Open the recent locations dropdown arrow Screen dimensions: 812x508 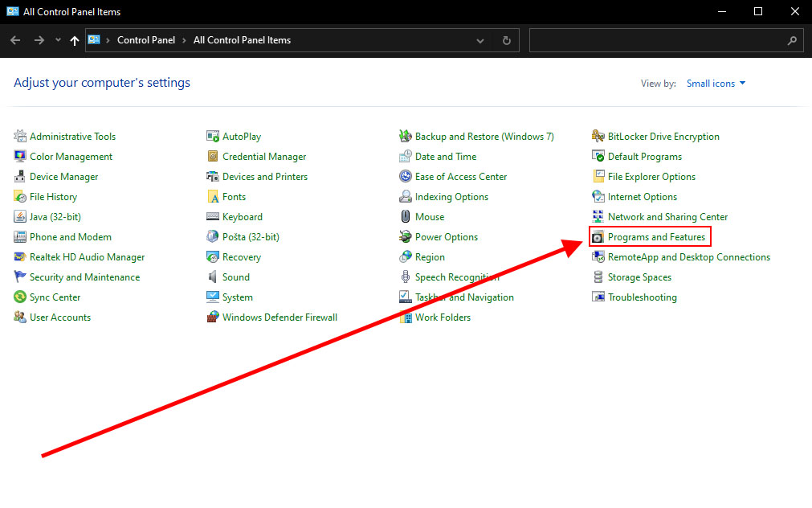(x=58, y=40)
